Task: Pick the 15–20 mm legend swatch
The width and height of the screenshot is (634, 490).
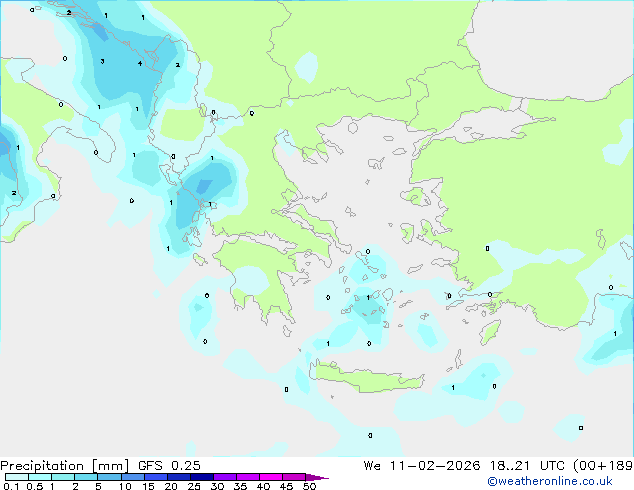Action: (x=155, y=477)
